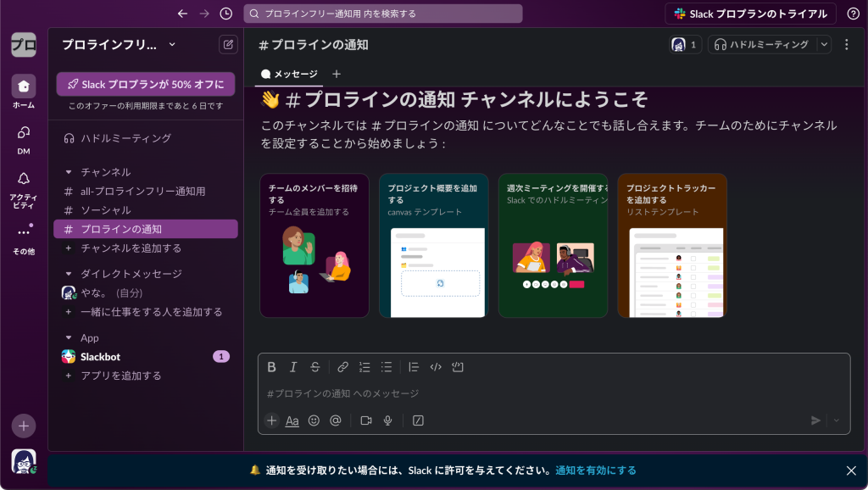Image resolution: width=868 pixels, height=490 pixels.
Task: Select the strikethrough formatting icon
Action: pyautogui.click(x=314, y=367)
